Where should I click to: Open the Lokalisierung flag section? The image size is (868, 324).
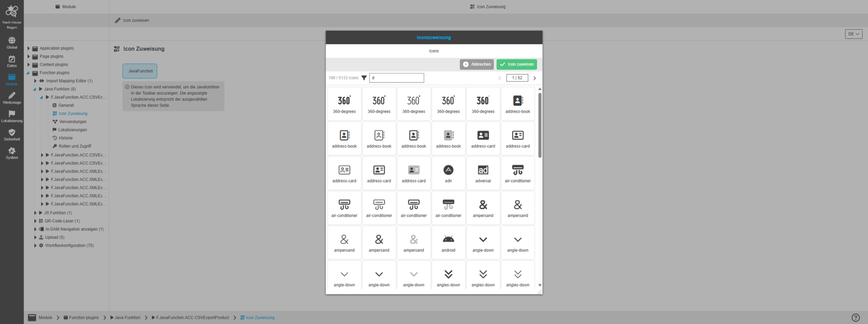pos(12,116)
